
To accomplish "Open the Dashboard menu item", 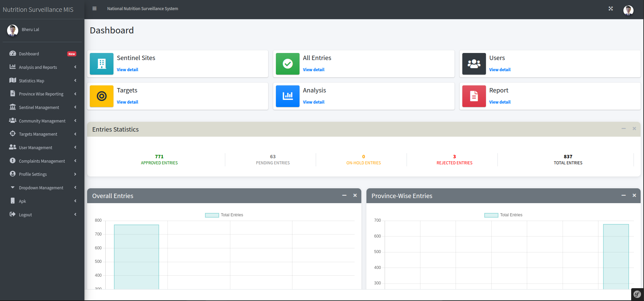I will (x=43, y=54).
